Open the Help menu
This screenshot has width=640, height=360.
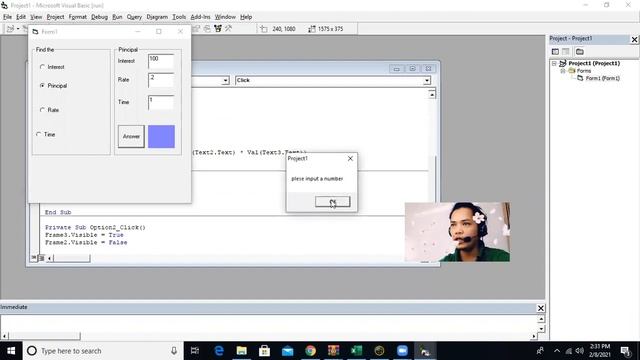[246, 17]
